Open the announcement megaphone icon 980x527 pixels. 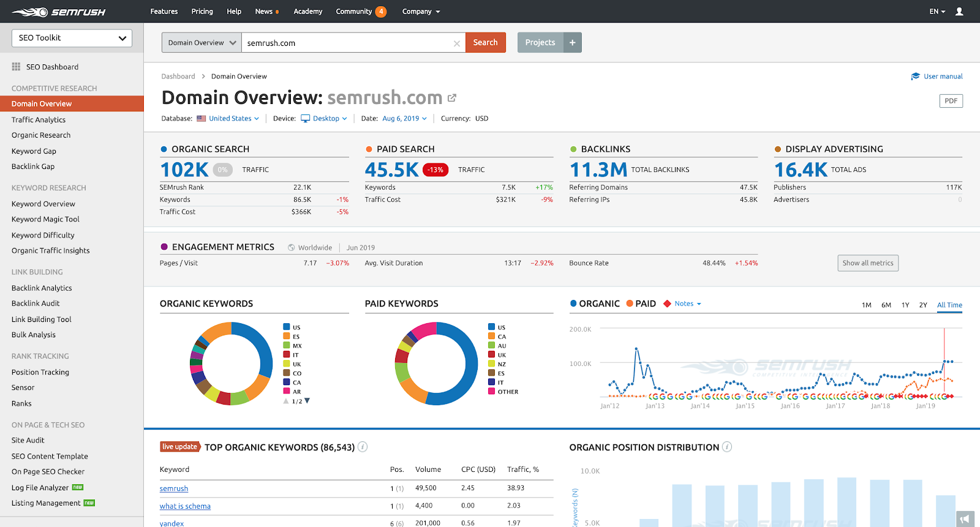click(x=965, y=519)
